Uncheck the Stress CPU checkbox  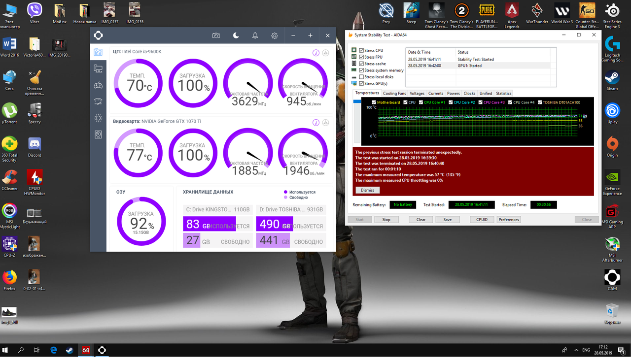tap(362, 50)
